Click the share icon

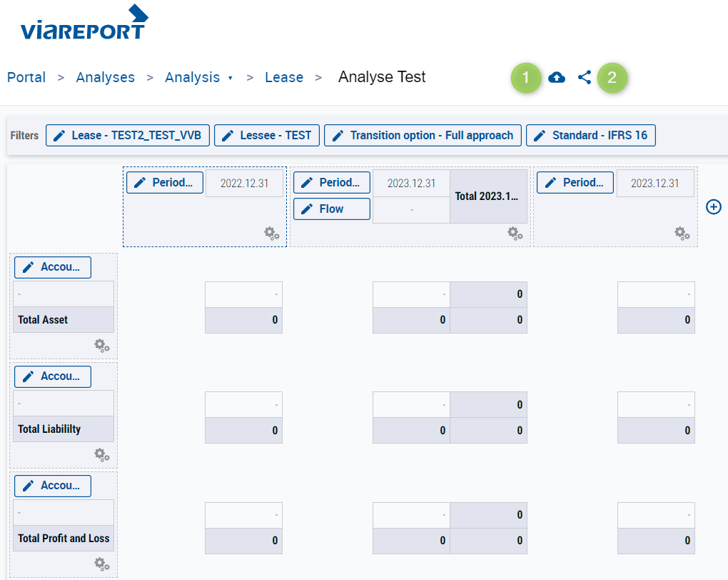pos(585,77)
